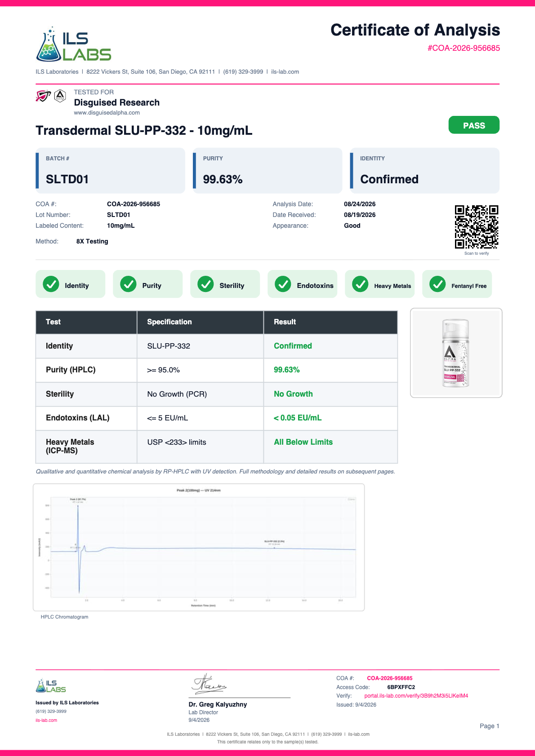Click the Endotoxins green checkmark icon
Viewport: 535px width, 756px height.
pos(283,284)
